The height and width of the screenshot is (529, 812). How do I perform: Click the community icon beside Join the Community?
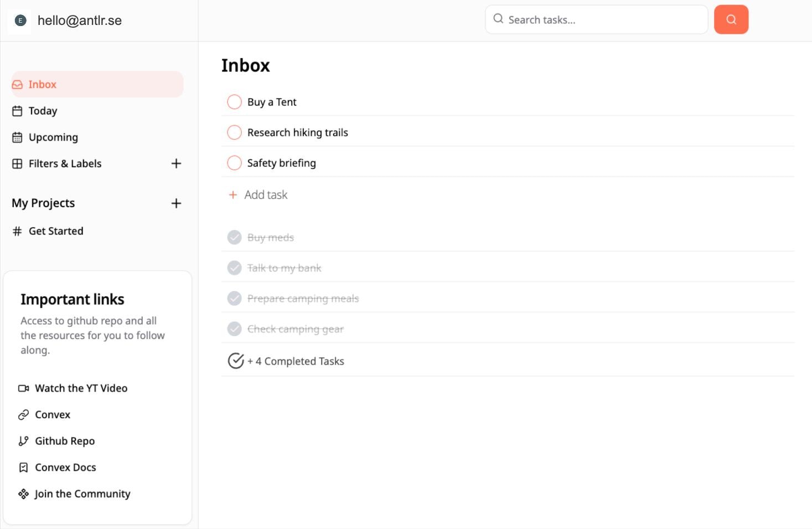click(23, 494)
